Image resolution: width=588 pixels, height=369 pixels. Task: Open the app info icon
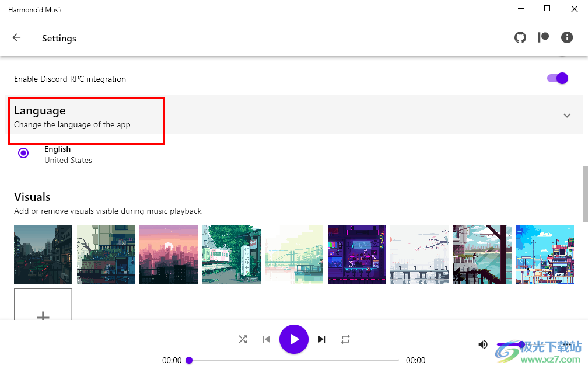click(567, 37)
